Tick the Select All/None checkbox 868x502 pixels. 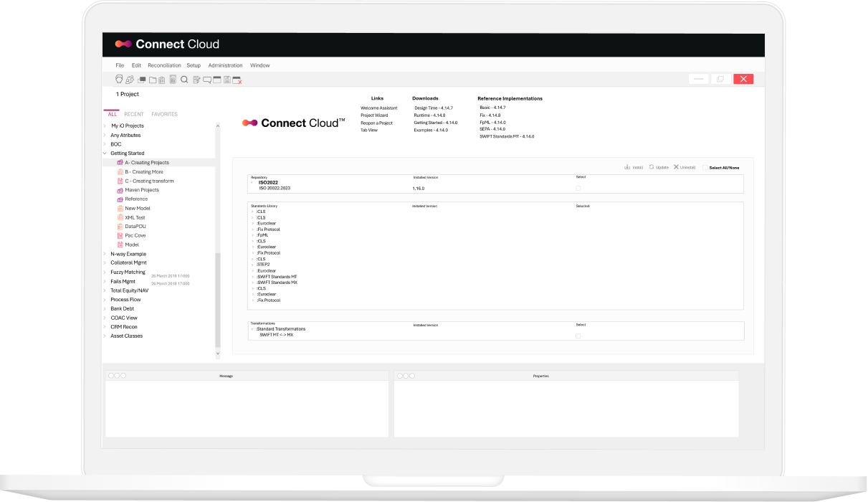point(705,167)
